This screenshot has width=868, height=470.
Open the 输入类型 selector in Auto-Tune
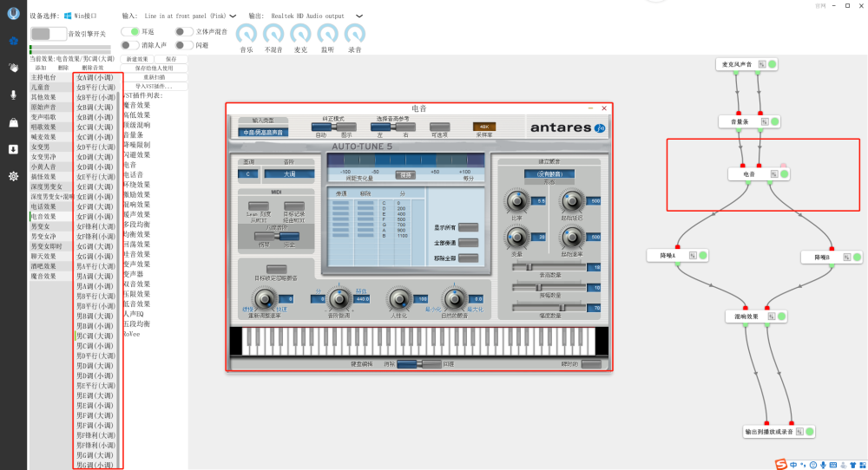point(264,132)
